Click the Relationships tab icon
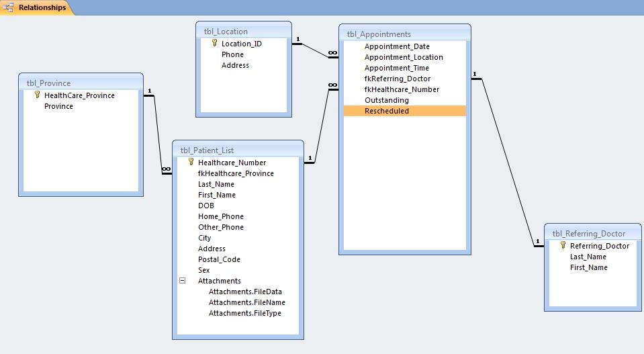Screen dimensions: 644x354 [x=9, y=7]
